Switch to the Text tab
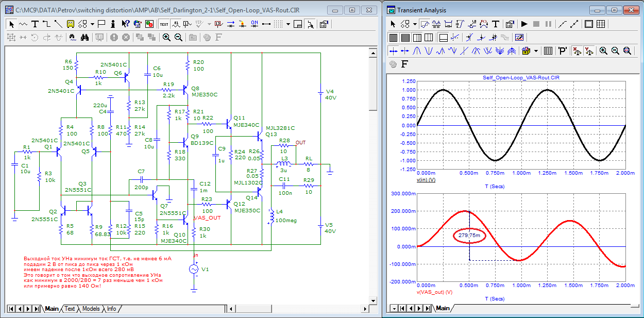 (70, 309)
